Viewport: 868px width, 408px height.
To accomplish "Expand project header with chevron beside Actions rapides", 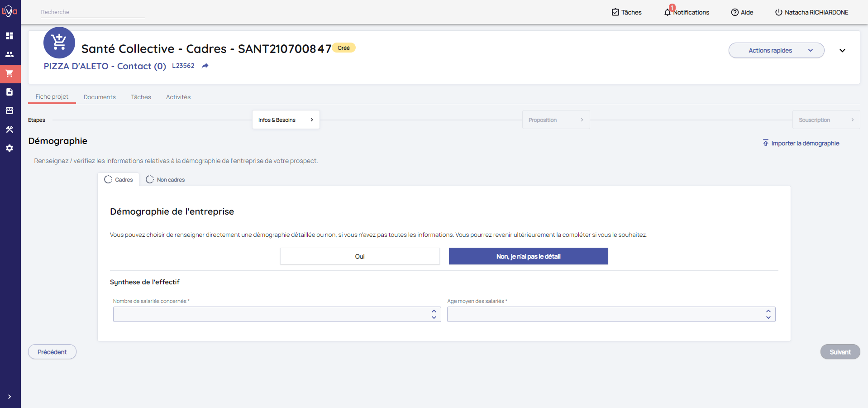I will [x=842, y=50].
